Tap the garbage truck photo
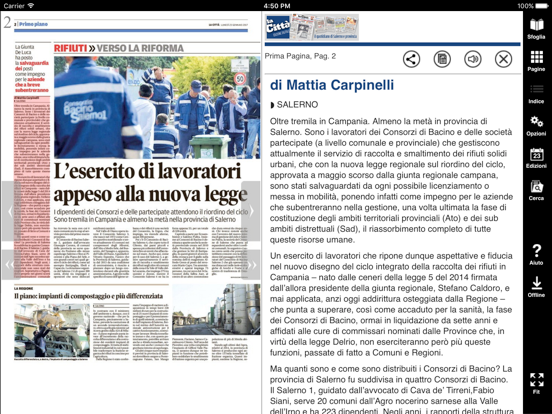This screenshot has height=414, width=552. (x=52, y=331)
